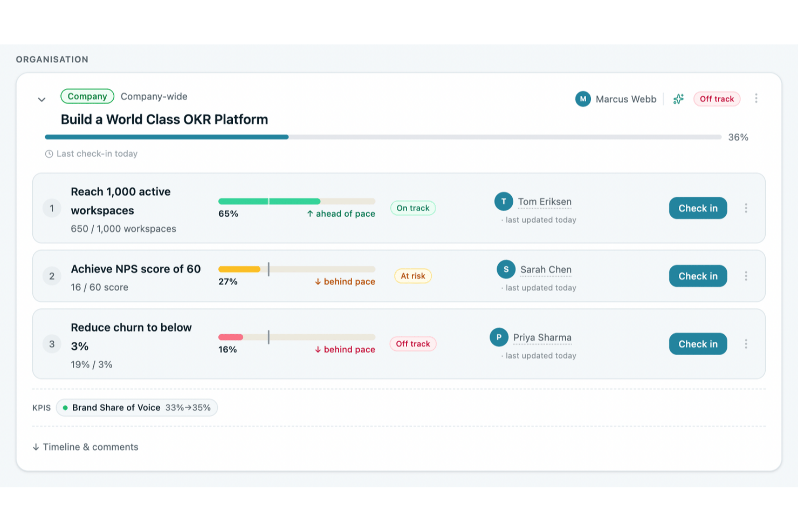The width and height of the screenshot is (798, 532).
Task: Open Priya Sharma's owner name link
Action: [x=542, y=338]
